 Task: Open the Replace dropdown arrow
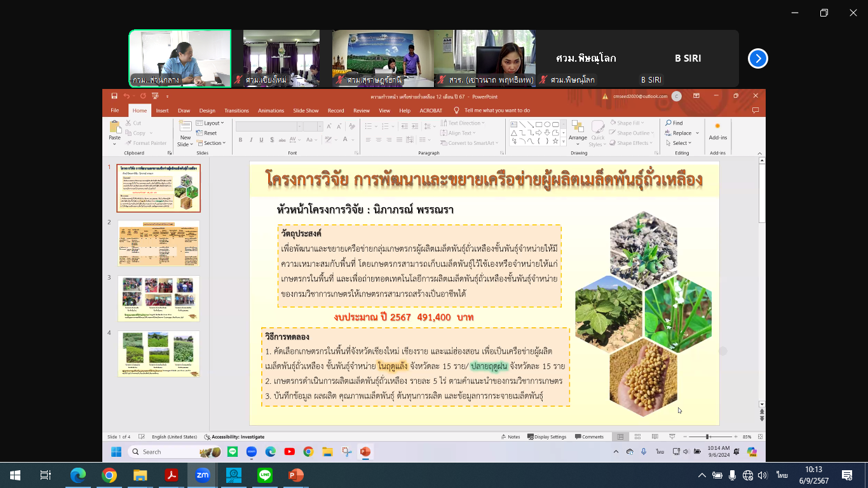tap(697, 133)
